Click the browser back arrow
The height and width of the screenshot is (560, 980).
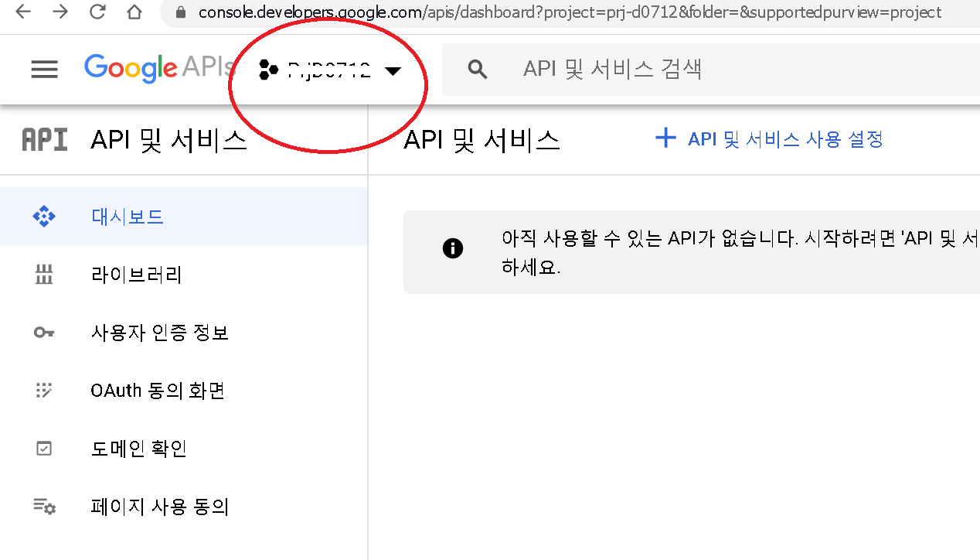(23, 12)
